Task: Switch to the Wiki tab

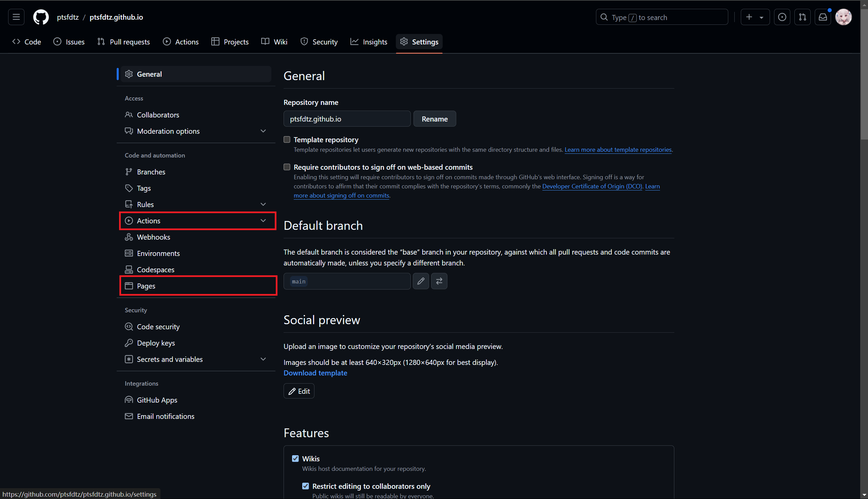Action: click(274, 42)
